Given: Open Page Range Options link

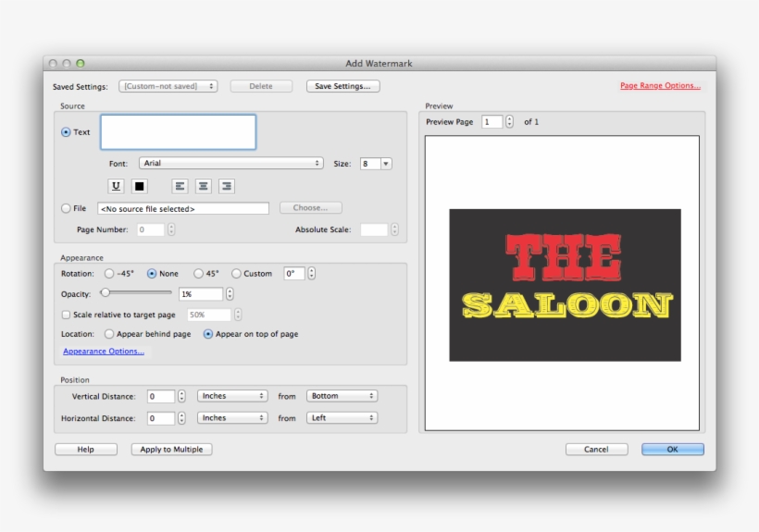Looking at the screenshot, I should point(660,86).
